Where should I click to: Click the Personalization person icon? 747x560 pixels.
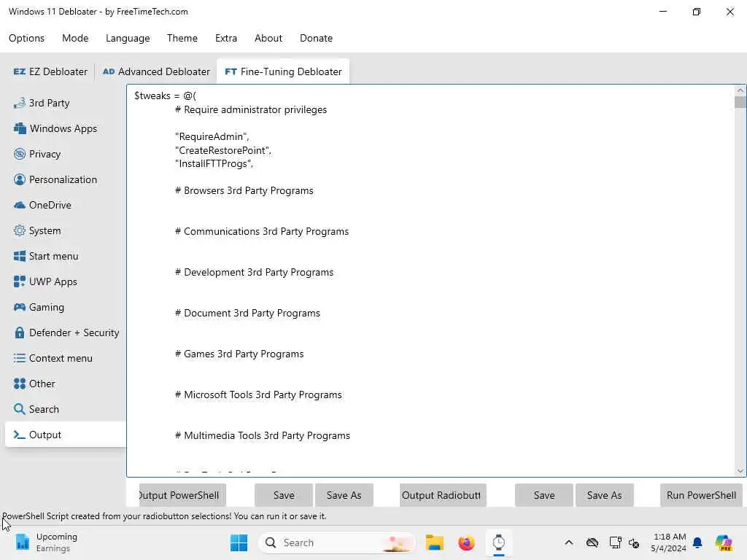pyautogui.click(x=20, y=179)
